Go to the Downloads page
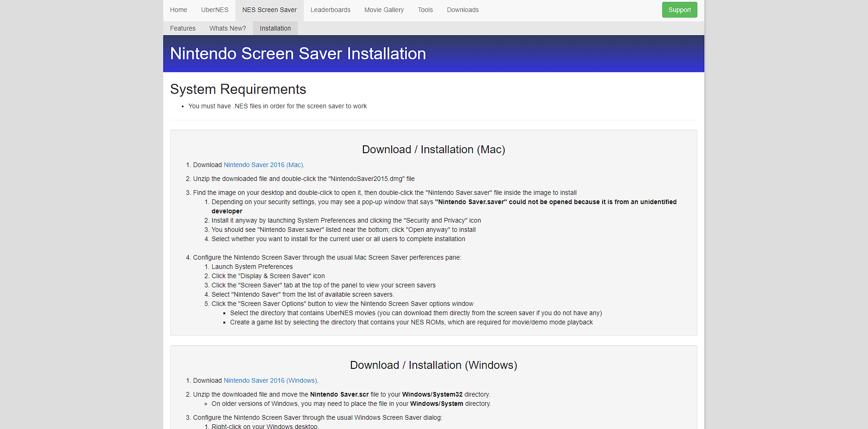Image resolution: width=868 pixels, height=429 pixels. (x=462, y=10)
